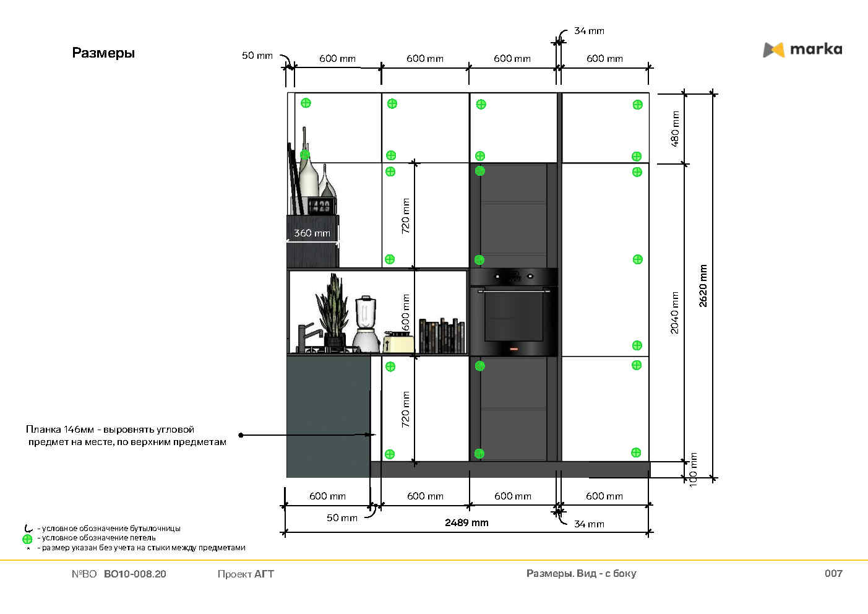Screen dimensions: 868x614
Task: Click the 2489 mm total width label
Action: 466,523
